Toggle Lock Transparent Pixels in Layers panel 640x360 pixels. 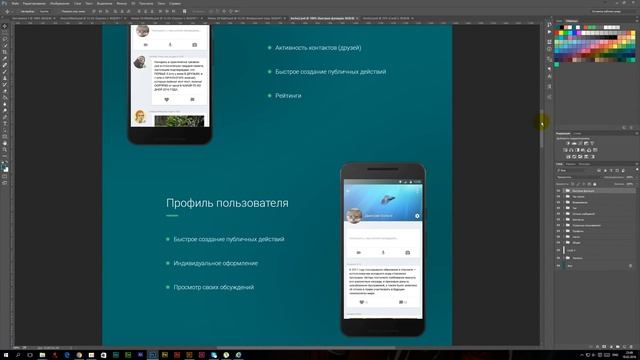[573, 184]
